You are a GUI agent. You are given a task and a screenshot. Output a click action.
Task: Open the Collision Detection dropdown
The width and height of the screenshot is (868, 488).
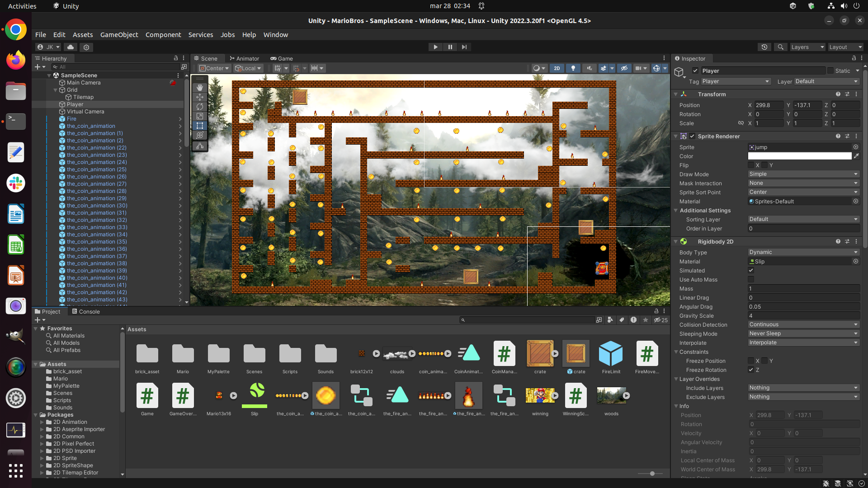[x=803, y=324]
